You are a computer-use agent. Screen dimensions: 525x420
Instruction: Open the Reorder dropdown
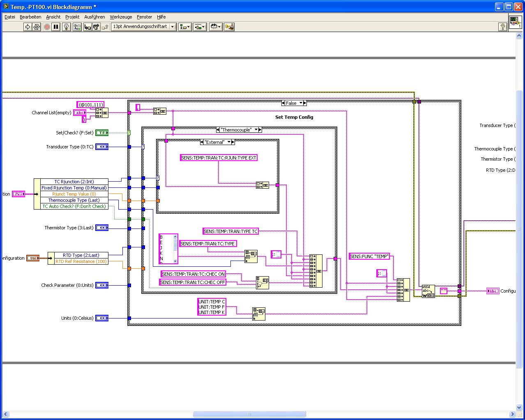tap(216, 27)
